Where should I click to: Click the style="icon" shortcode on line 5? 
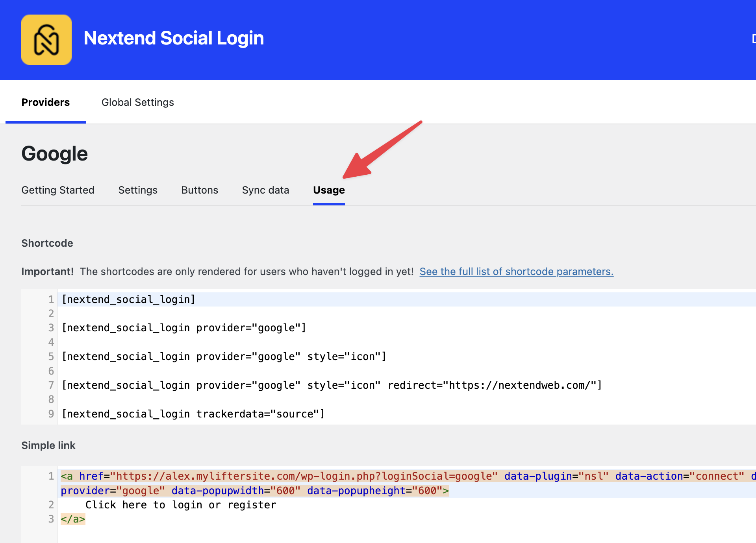click(224, 356)
